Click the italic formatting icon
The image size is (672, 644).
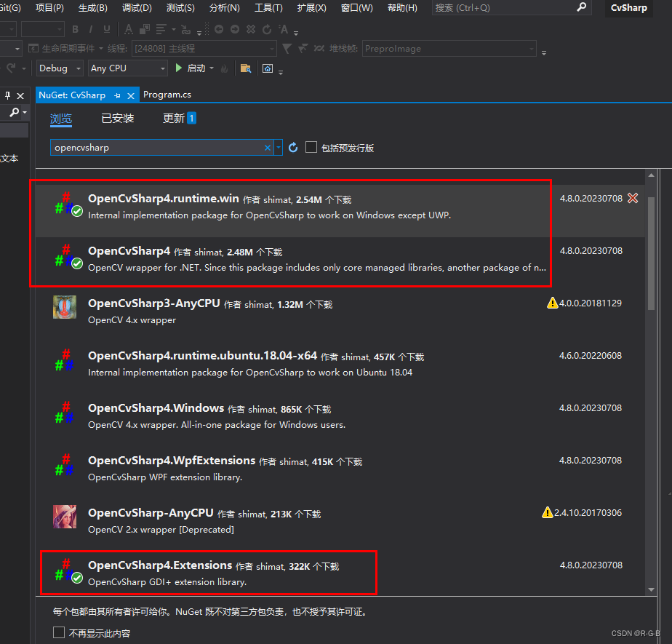pos(91,29)
